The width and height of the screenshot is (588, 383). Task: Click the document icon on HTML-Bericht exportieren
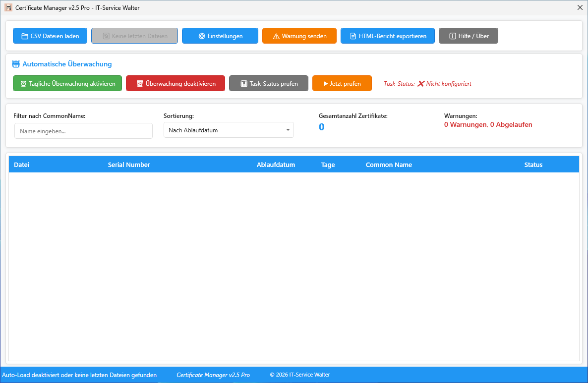(353, 36)
